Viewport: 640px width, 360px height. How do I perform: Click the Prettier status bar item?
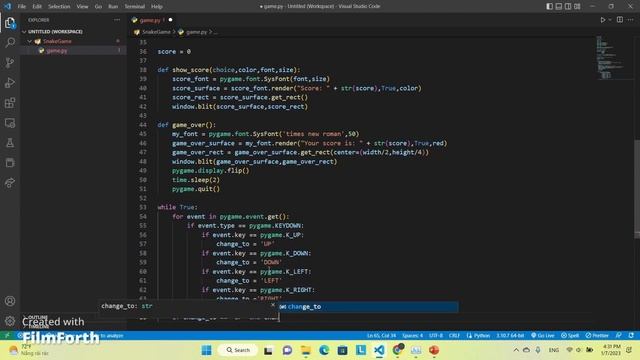[597, 336]
